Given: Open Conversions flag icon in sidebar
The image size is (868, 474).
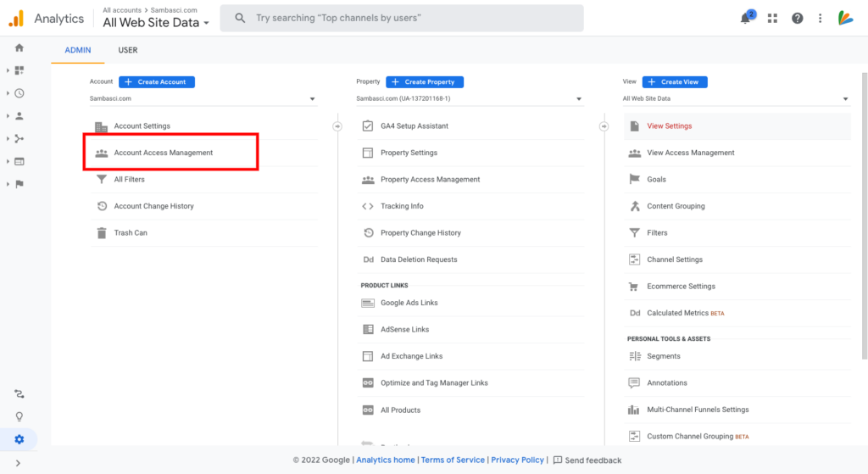Looking at the screenshot, I should tap(19, 184).
